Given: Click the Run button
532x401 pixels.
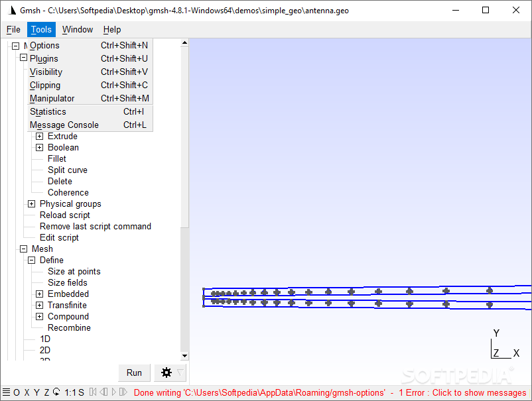Looking at the screenshot, I should tap(134, 372).
